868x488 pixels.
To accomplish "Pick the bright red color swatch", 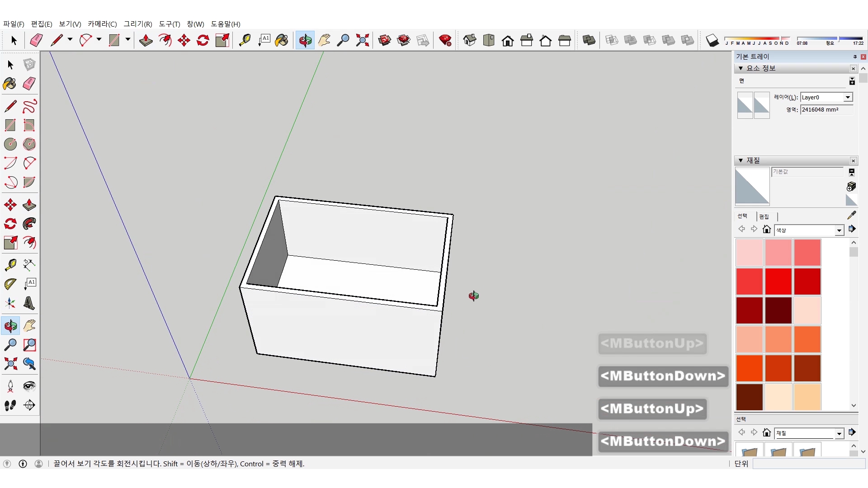I will (x=778, y=281).
